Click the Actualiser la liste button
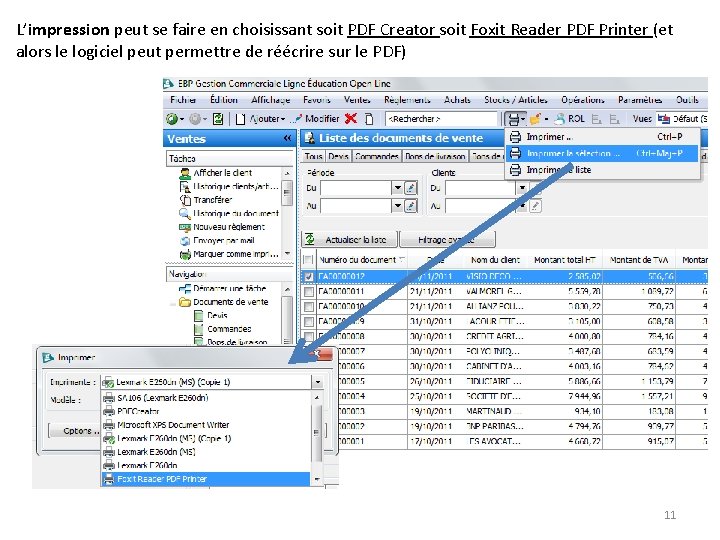720x540 pixels. 349,240
